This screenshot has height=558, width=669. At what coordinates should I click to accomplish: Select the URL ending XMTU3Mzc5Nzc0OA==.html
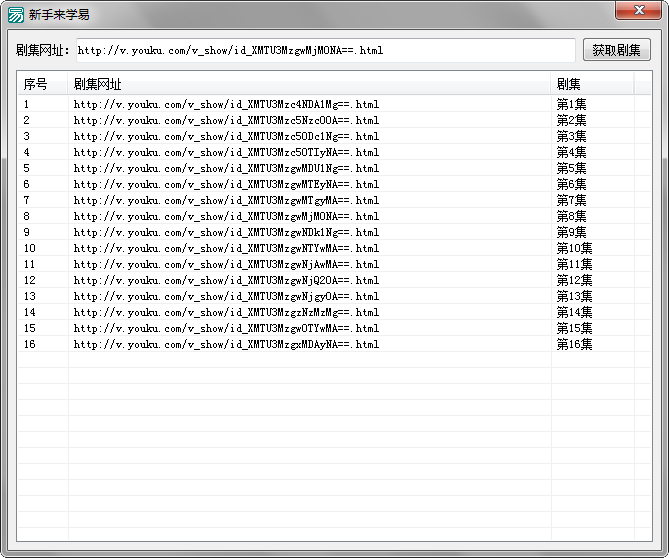[x=226, y=120]
